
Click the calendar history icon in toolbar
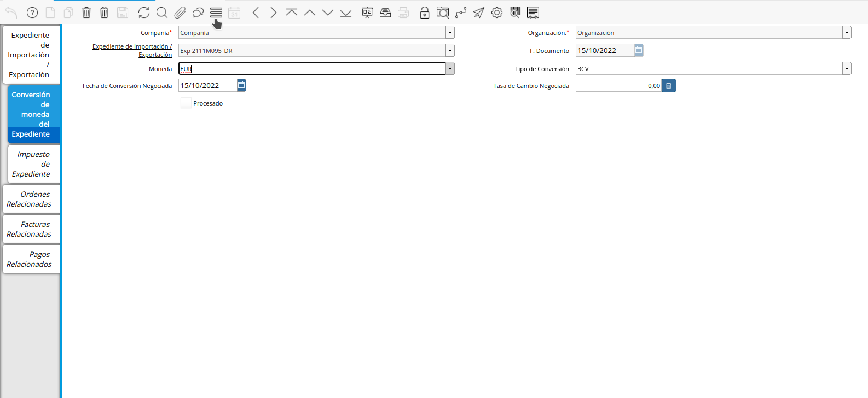(x=234, y=13)
